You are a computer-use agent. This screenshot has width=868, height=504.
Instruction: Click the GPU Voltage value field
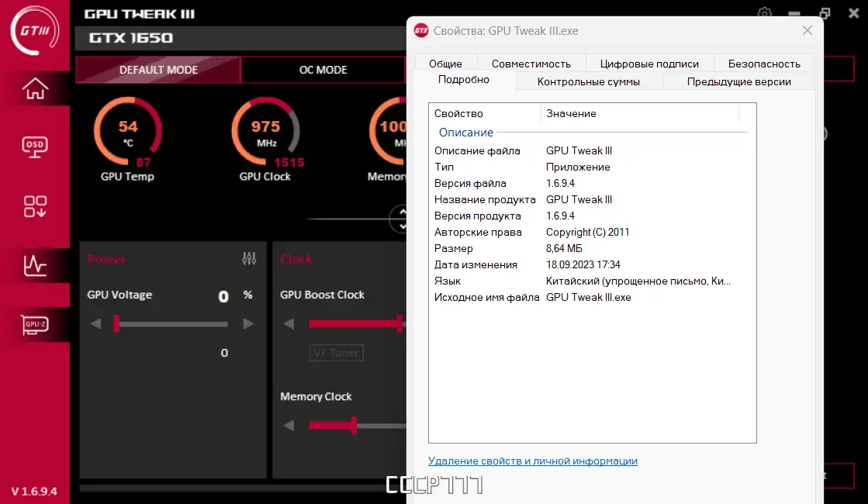223,296
